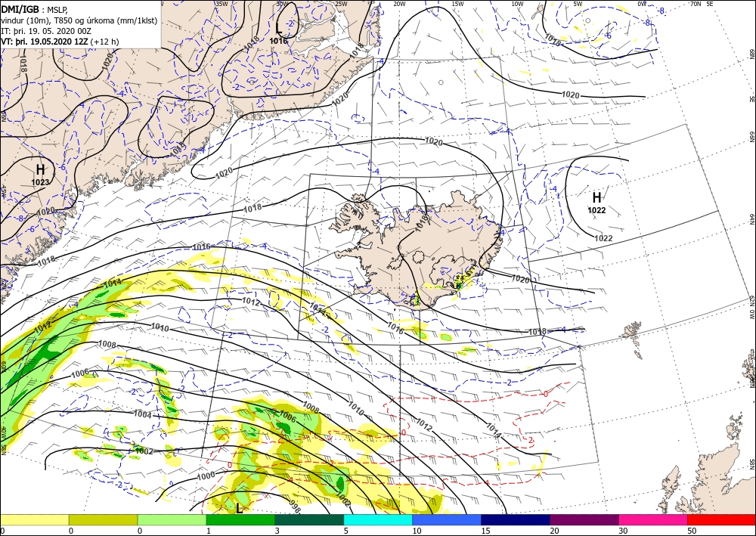Click the VT: þri. 19.05.2020 12Z (+12 h) line

pos(60,42)
